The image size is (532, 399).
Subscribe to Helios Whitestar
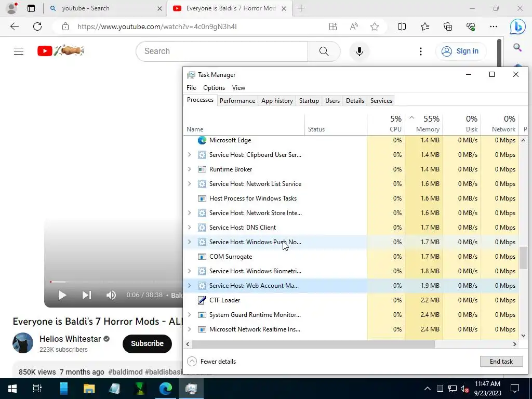tap(147, 344)
